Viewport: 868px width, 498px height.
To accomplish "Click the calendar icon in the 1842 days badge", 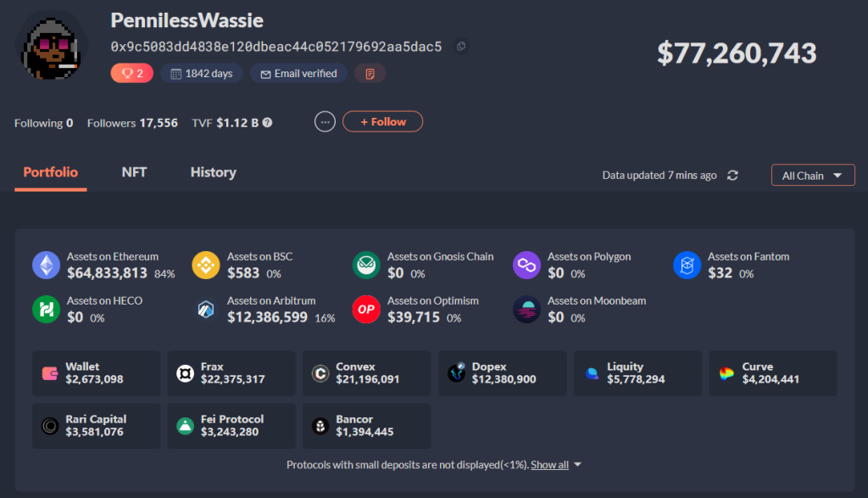I will click(176, 74).
